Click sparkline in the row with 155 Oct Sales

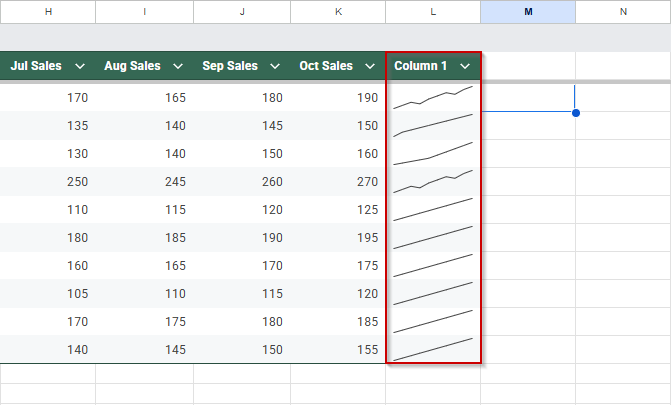tap(433, 349)
